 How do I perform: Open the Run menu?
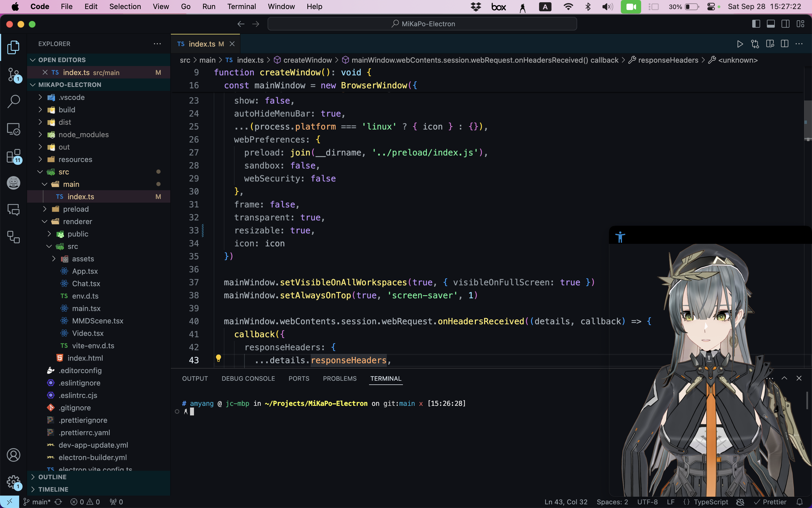pyautogui.click(x=209, y=7)
